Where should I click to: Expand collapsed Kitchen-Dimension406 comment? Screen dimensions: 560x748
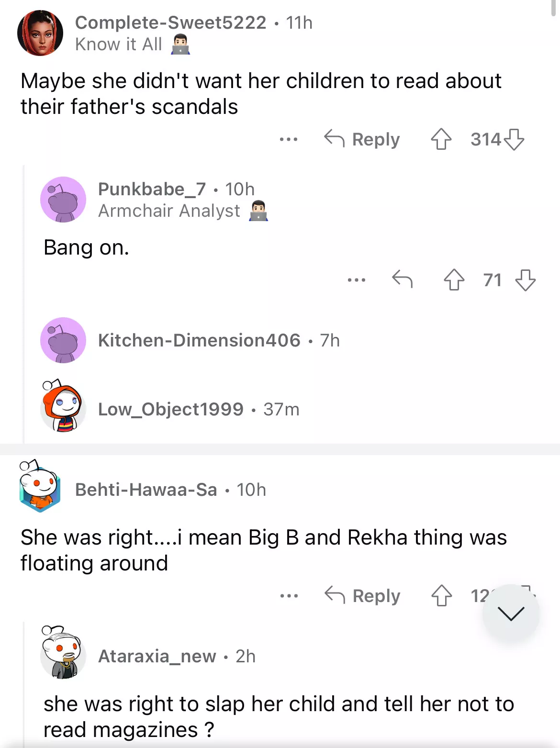pos(199,340)
